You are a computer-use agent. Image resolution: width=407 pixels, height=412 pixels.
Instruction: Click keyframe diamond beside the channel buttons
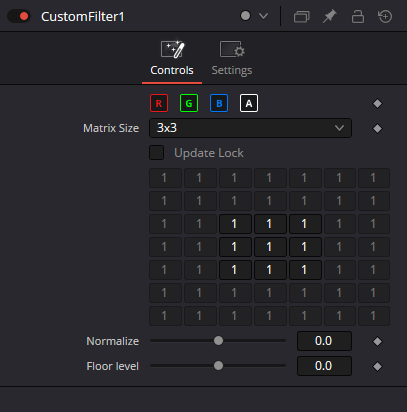click(377, 104)
